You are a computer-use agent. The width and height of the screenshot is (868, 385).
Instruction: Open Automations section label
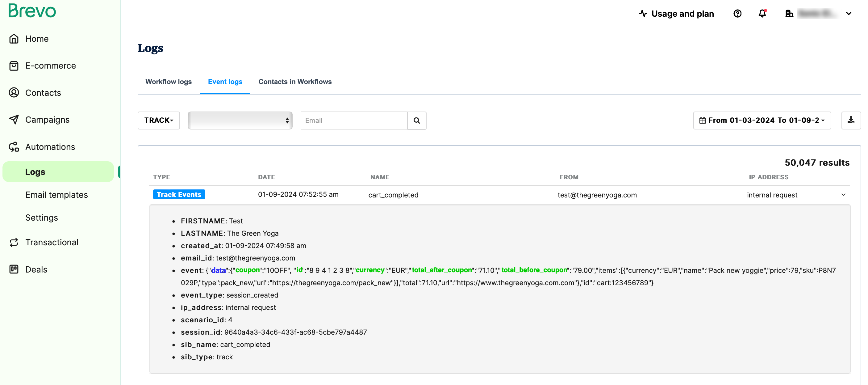click(x=50, y=147)
